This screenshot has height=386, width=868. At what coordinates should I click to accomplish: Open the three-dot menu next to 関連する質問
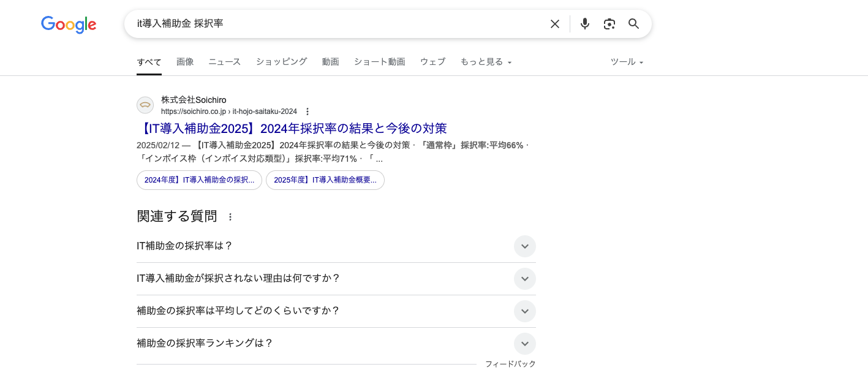pos(230,217)
